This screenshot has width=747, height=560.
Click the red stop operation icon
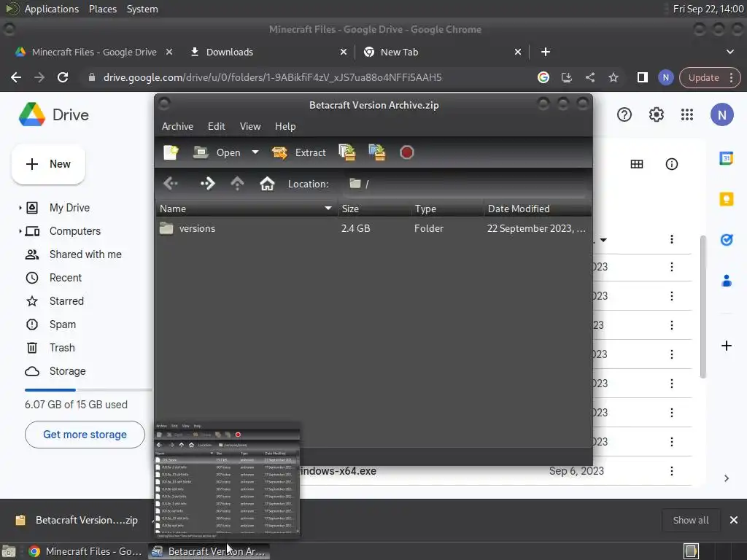tap(407, 152)
